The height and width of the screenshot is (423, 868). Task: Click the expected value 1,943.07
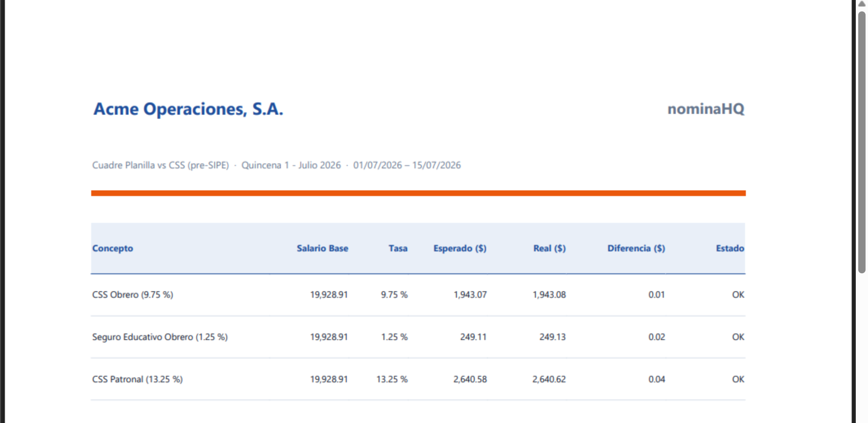(x=470, y=295)
